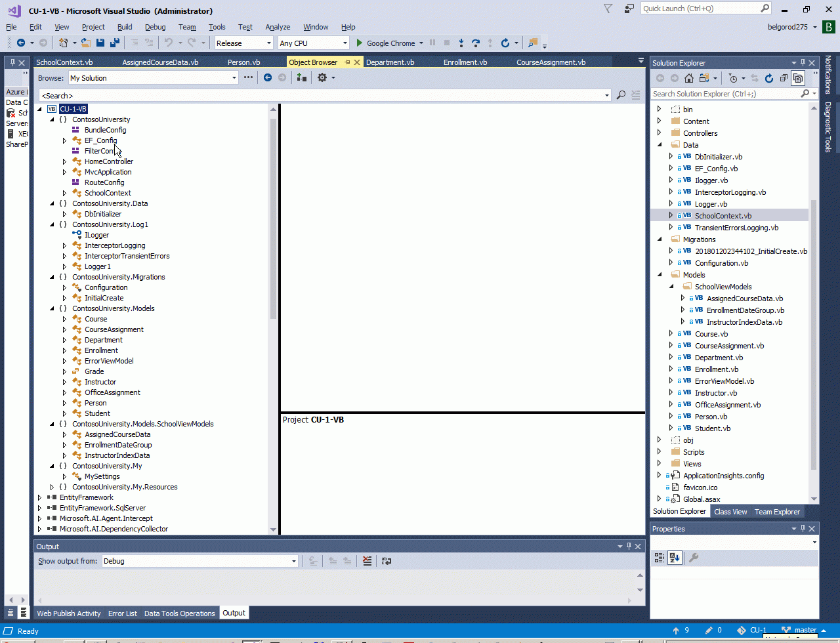Click the Properties Categorized view icon
Viewport: 840px width, 643px height.
660,558
